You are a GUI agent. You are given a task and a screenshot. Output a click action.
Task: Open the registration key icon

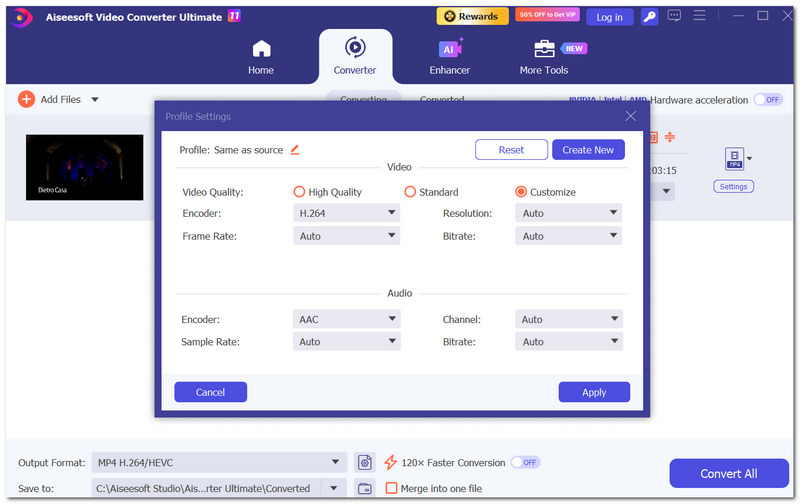pos(649,17)
